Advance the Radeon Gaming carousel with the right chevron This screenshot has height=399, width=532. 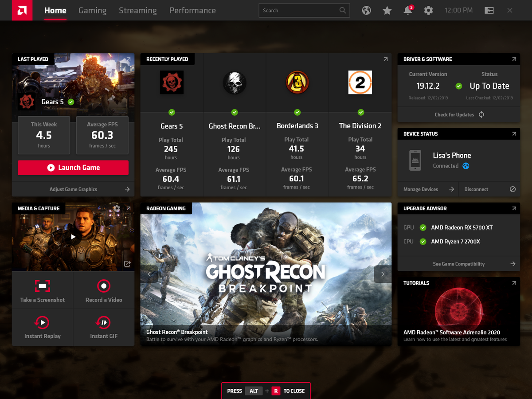click(x=383, y=274)
